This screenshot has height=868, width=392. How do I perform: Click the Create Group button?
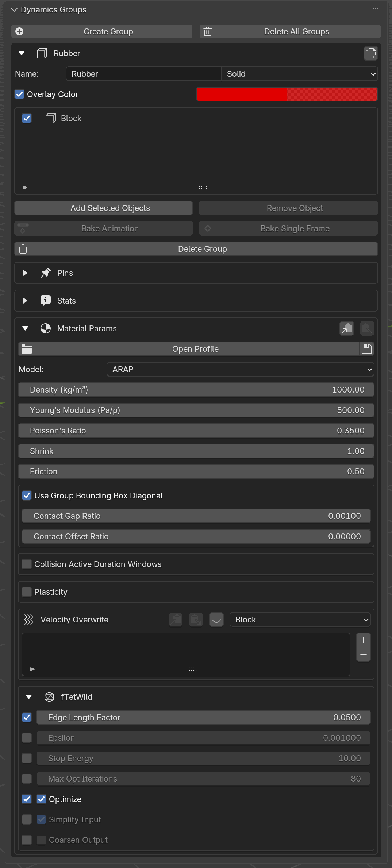coord(102,31)
